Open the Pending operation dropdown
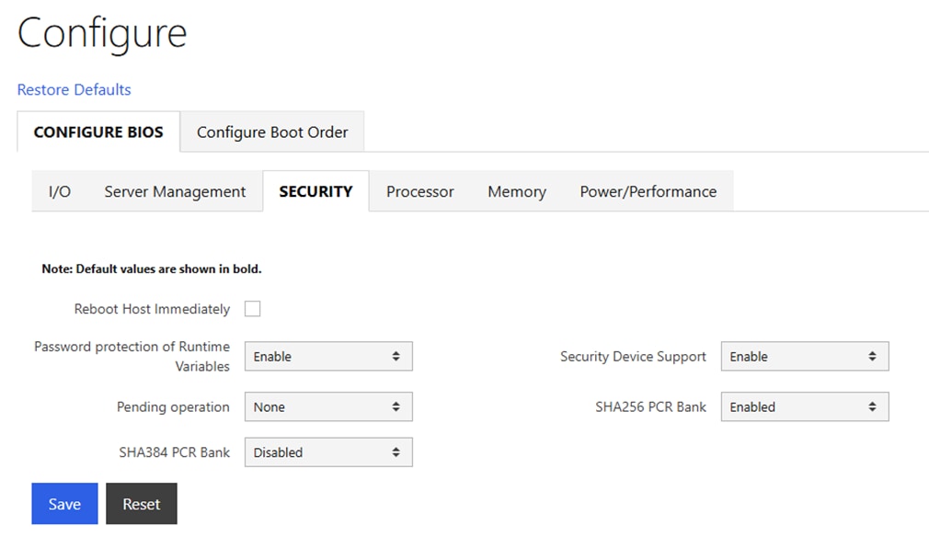The image size is (929, 560). (x=327, y=407)
